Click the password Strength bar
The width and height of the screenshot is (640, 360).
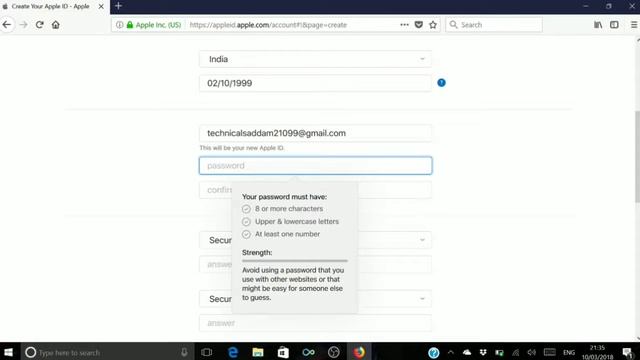click(295, 260)
